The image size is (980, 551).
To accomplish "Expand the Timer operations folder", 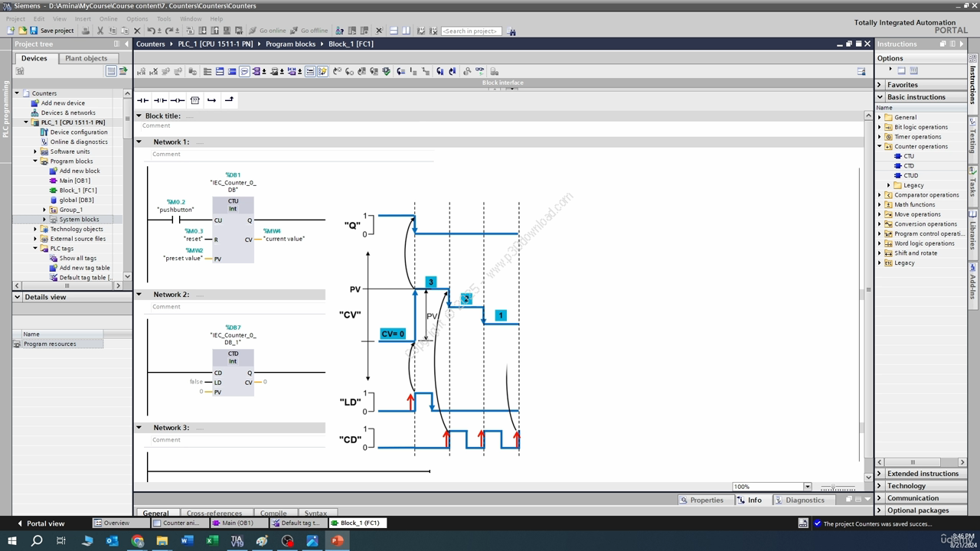I will point(880,137).
